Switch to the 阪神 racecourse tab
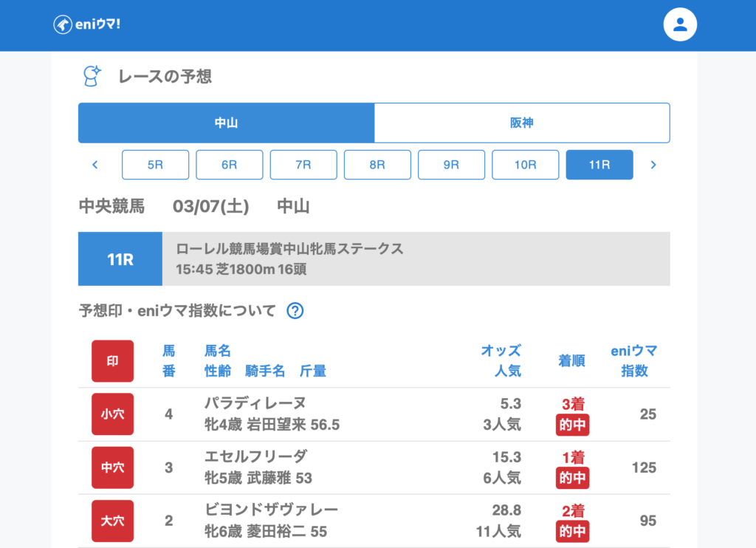This screenshot has width=756, height=548. (x=522, y=123)
